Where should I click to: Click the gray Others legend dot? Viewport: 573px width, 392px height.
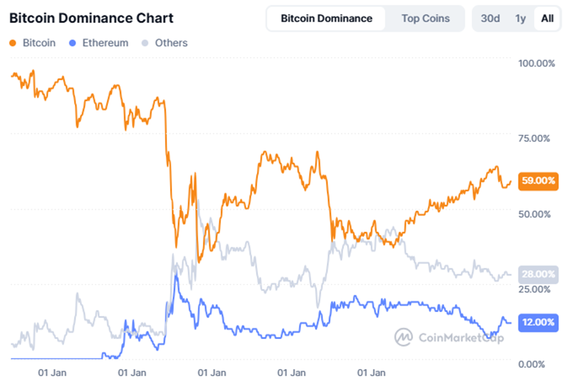[x=146, y=43]
